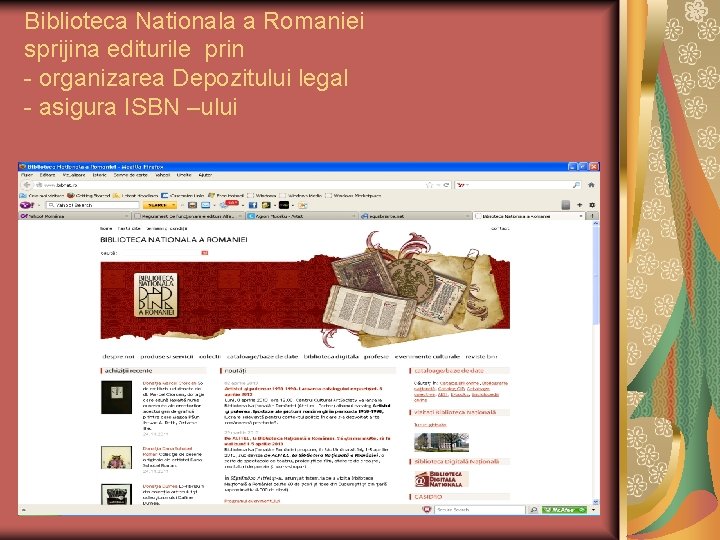
Task: Click the black square icon on the Yahoo toolbar
Action: click(x=284, y=205)
